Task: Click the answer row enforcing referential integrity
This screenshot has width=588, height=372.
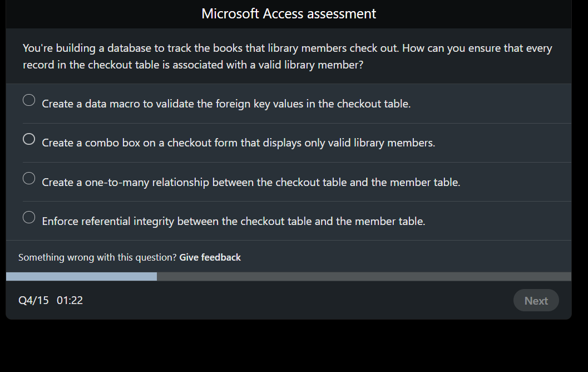Action: click(233, 221)
